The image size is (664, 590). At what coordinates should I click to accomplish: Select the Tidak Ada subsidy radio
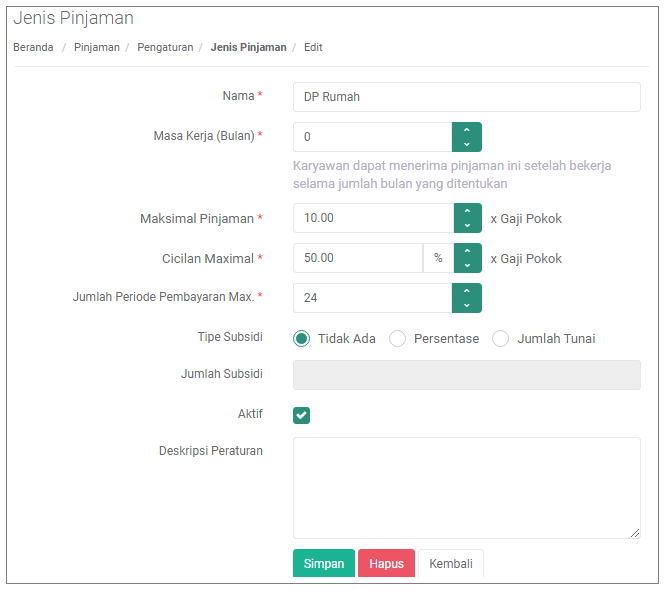click(x=302, y=339)
